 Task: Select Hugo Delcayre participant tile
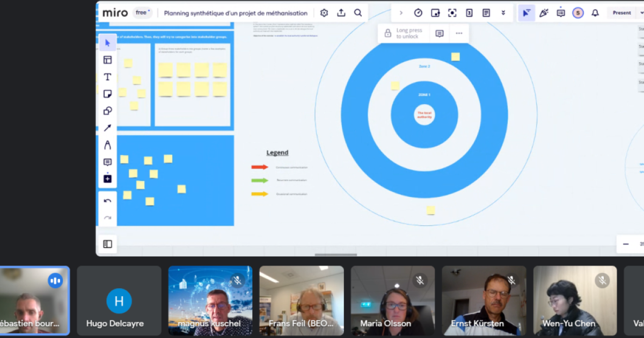tap(119, 300)
